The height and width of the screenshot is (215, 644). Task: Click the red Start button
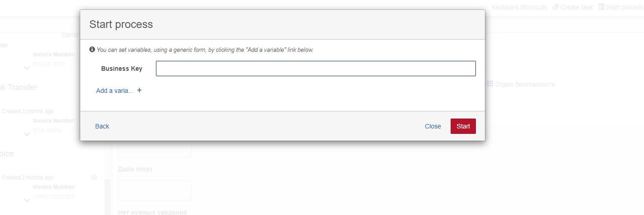click(463, 126)
